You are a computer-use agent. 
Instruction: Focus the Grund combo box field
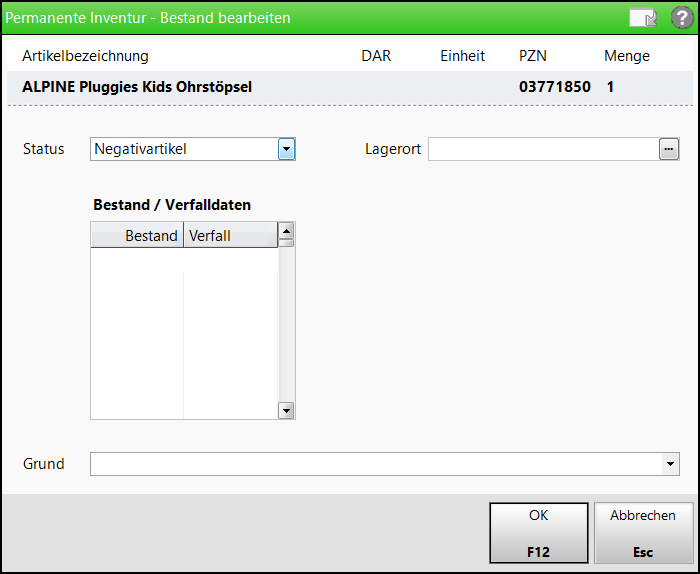point(384,464)
